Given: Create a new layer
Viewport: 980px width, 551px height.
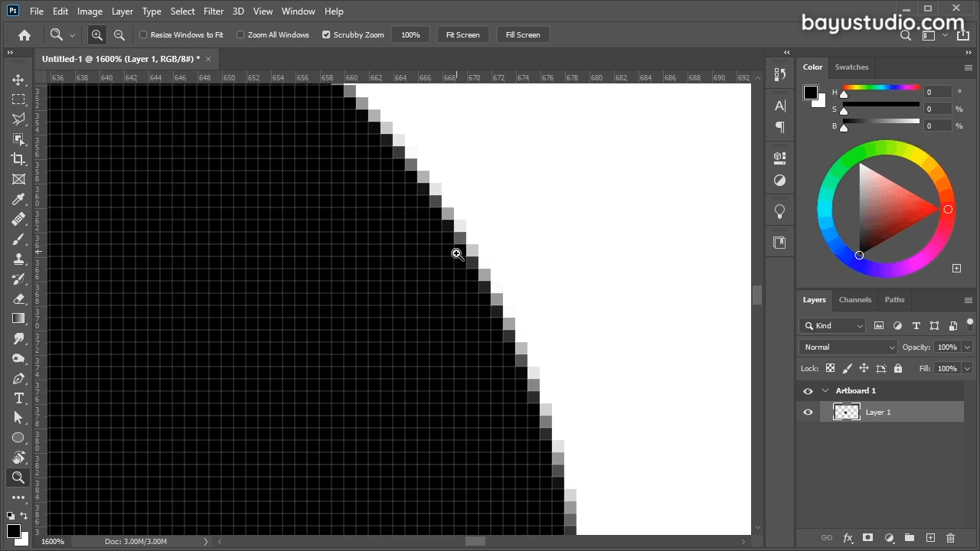Looking at the screenshot, I should [x=930, y=538].
